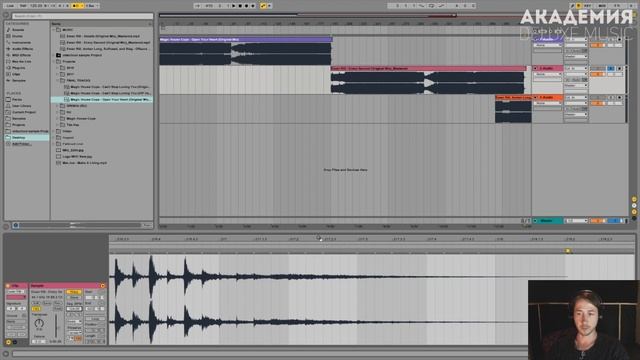The width and height of the screenshot is (640, 360).
Task: Select the highlighted Open Your Heart file
Action: pos(102,100)
